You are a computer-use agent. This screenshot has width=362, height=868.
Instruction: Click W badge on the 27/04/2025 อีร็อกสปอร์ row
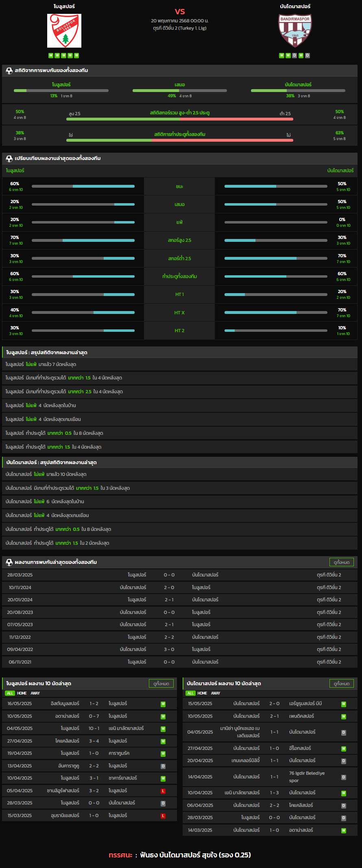tap(344, 749)
